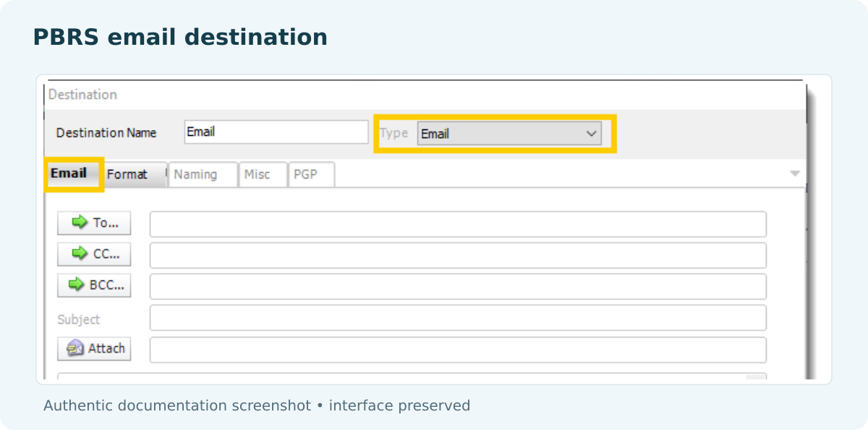Expand the tab strip overflow arrow

[795, 173]
